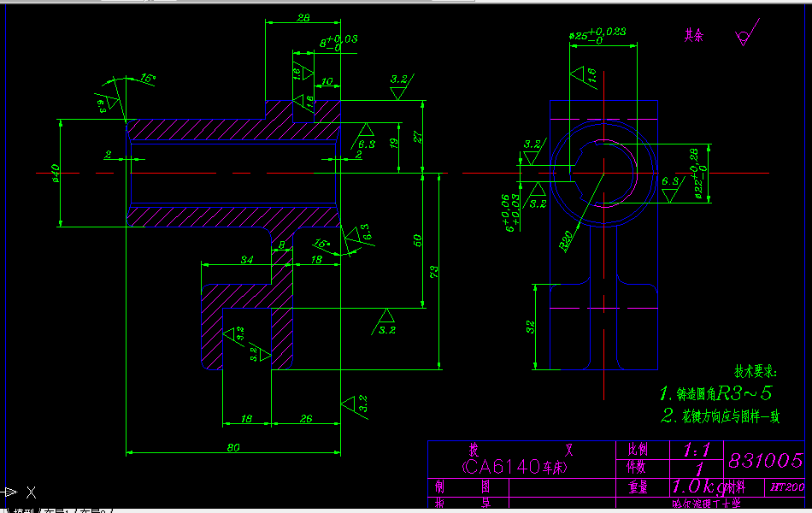Click the 重量 label in title block
812x513 pixels.
[638, 487]
